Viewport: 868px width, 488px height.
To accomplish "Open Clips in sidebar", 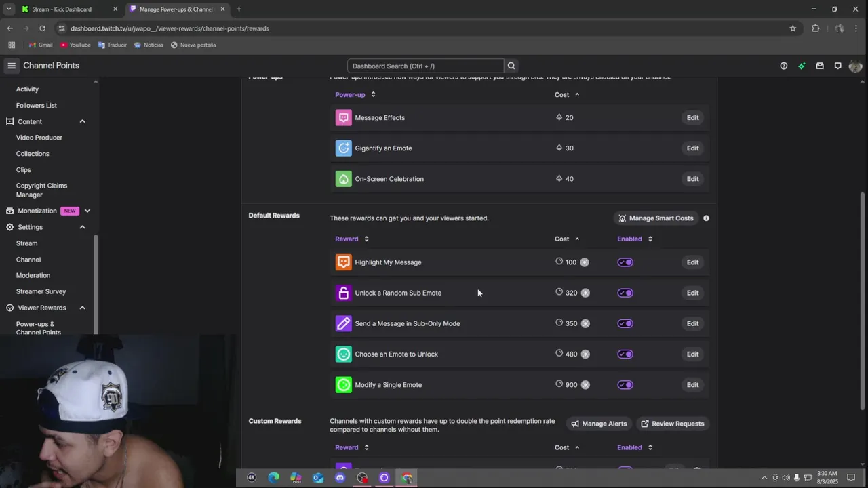I will [x=24, y=170].
